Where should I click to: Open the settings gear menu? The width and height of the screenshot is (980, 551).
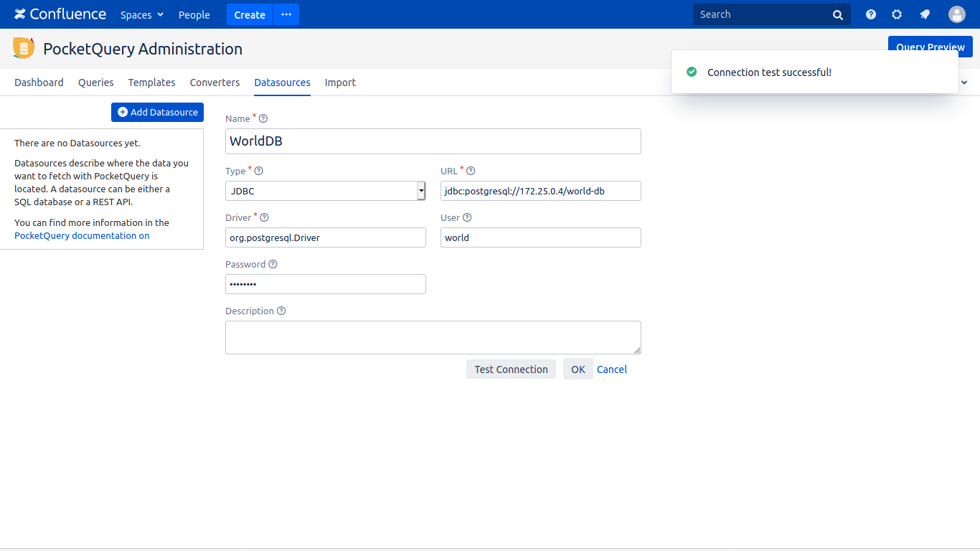pos(897,14)
